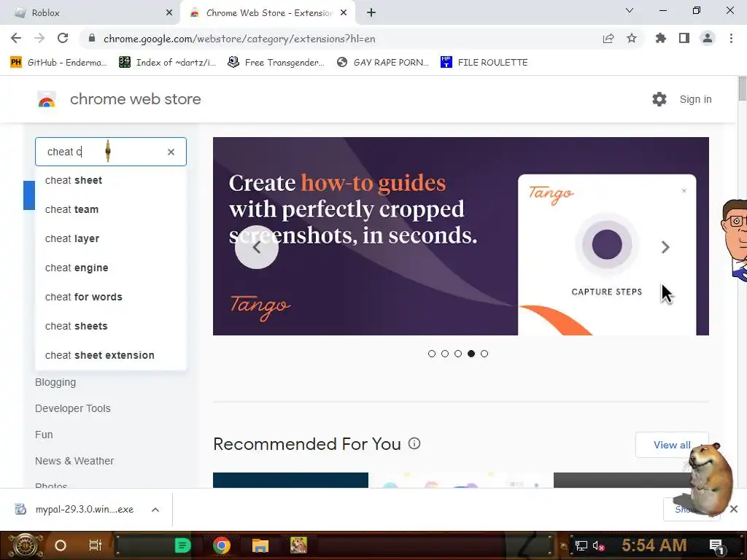Close the Chrome Web Store tab
Screen dimensions: 747x560
pos(344,13)
